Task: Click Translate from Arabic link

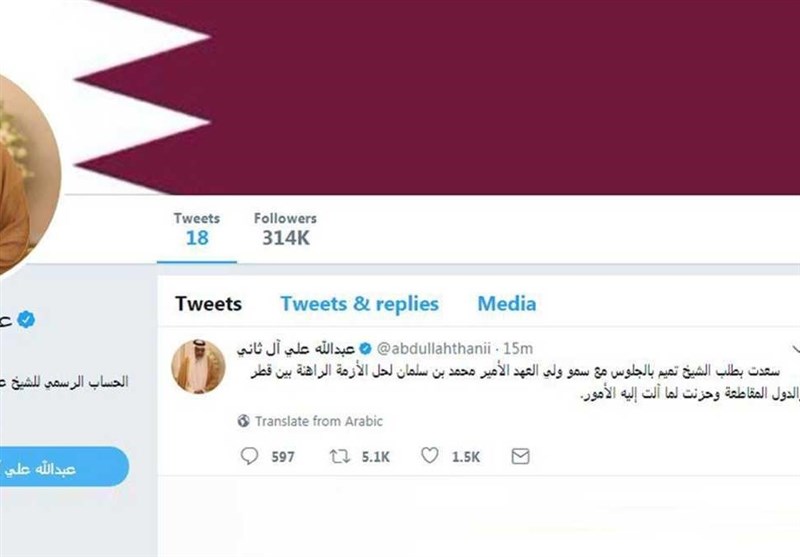Action: 318,421
